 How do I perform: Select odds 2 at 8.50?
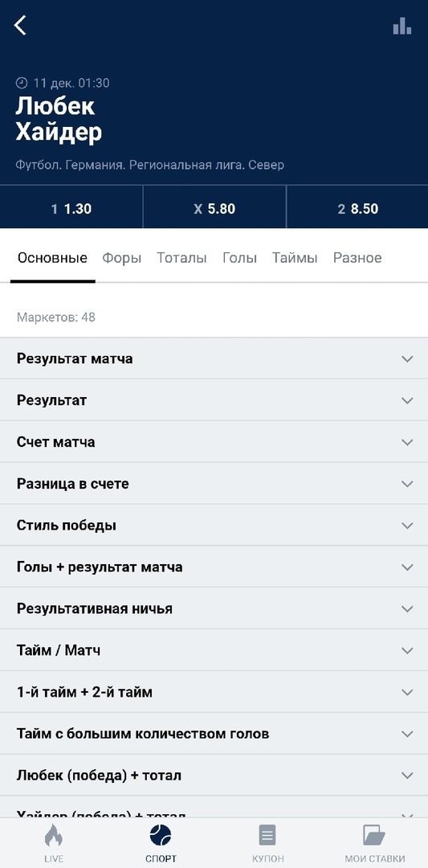click(x=358, y=209)
